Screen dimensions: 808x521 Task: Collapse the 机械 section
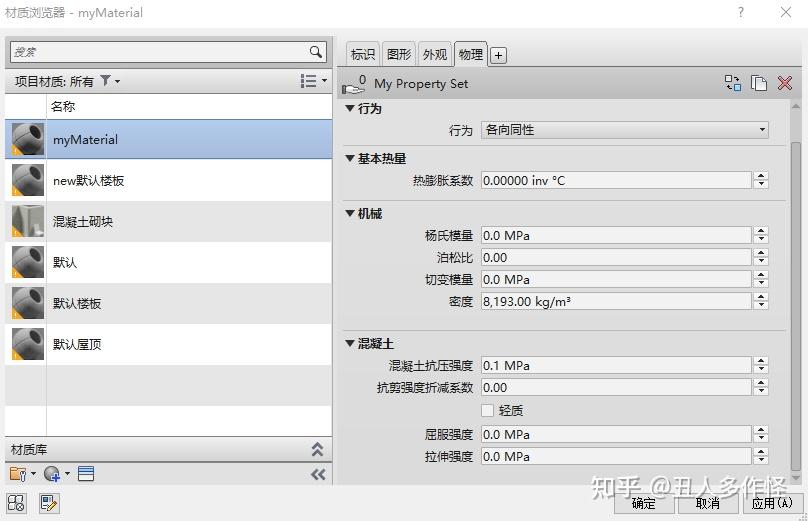pyautogui.click(x=350, y=213)
